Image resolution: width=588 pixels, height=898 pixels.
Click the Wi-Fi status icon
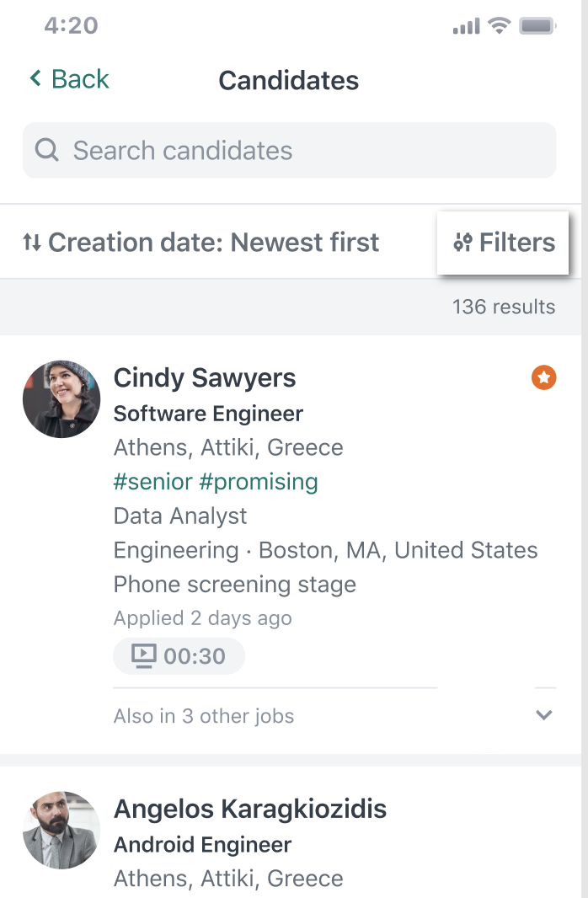(x=499, y=25)
